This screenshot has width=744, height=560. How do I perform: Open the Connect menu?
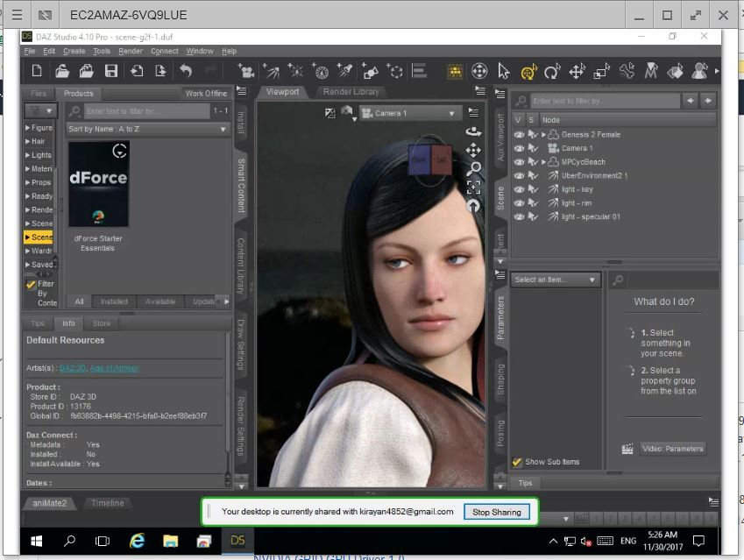pos(165,51)
